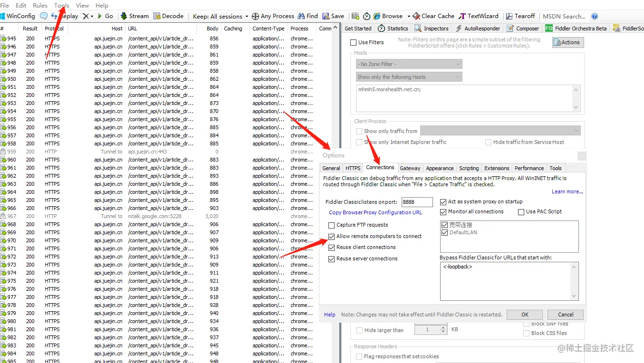Expand the Keep: All sessions dropdown
Image resolution: width=644 pixels, height=363 pixels.
(x=220, y=16)
